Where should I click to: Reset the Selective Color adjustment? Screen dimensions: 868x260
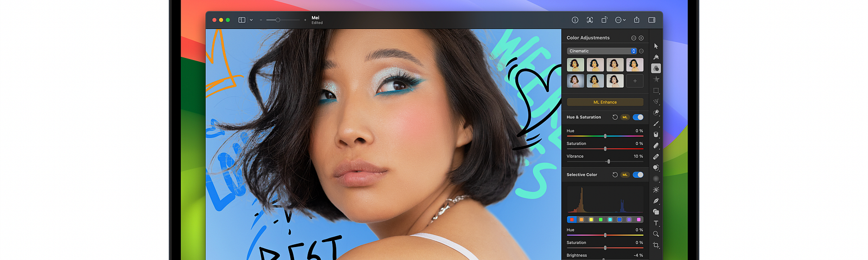(x=615, y=174)
